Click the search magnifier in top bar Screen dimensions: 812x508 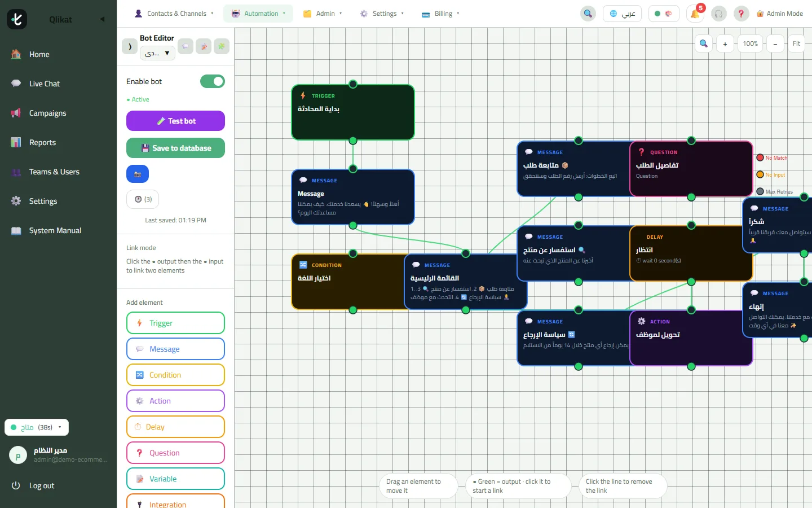point(588,14)
